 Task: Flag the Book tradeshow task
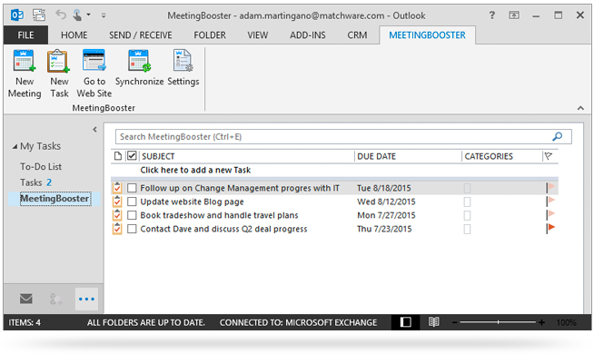click(550, 214)
